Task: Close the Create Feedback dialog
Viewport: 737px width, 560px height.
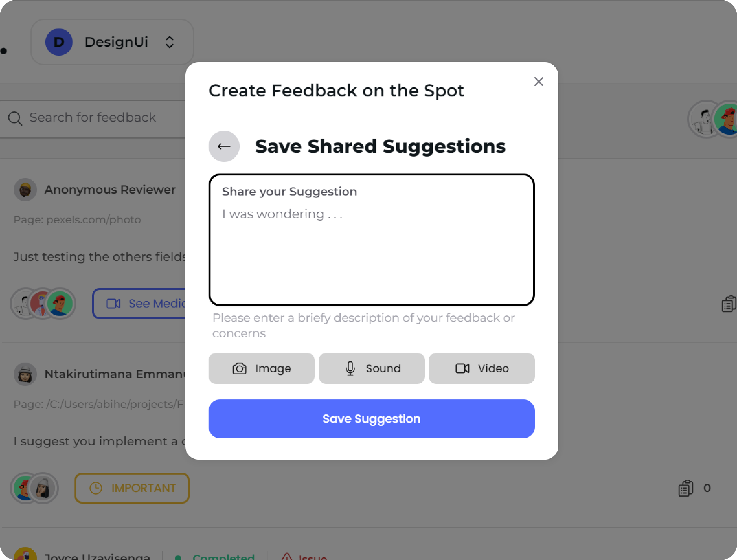Action: (x=538, y=82)
